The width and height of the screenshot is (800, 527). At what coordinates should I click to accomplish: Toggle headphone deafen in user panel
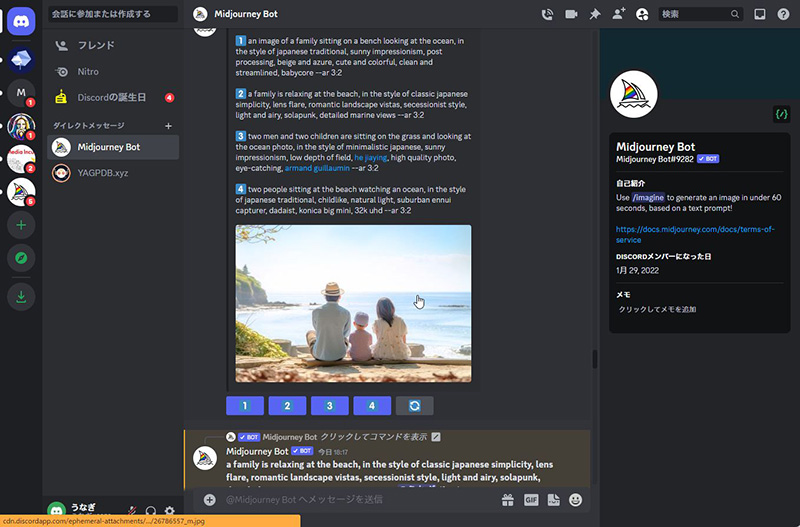coord(150,511)
